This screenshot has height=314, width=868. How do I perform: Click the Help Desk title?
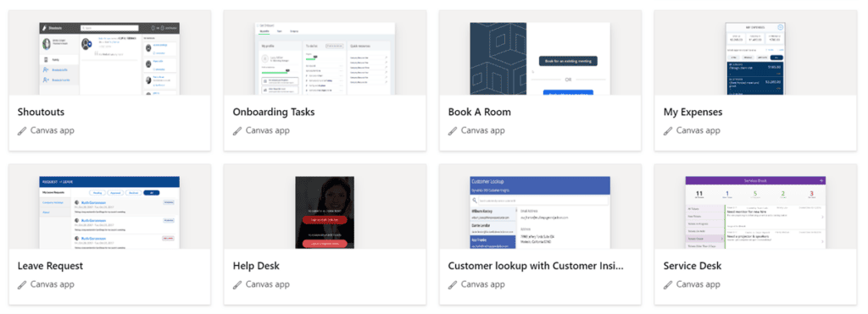tap(256, 266)
